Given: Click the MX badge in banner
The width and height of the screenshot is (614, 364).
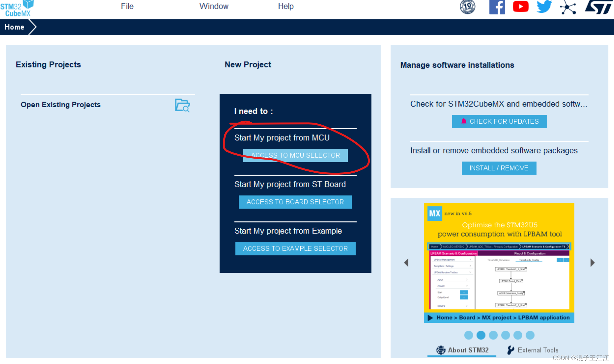Looking at the screenshot, I should pos(435,214).
